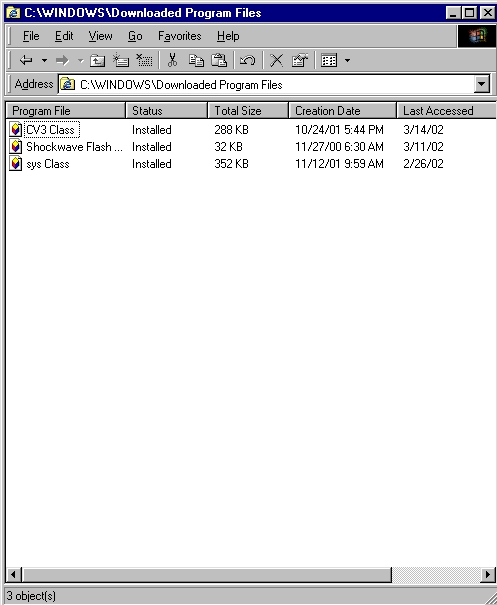Sort by Creation Date column header
Image resolution: width=497 pixels, height=605 pixels.
343,111
